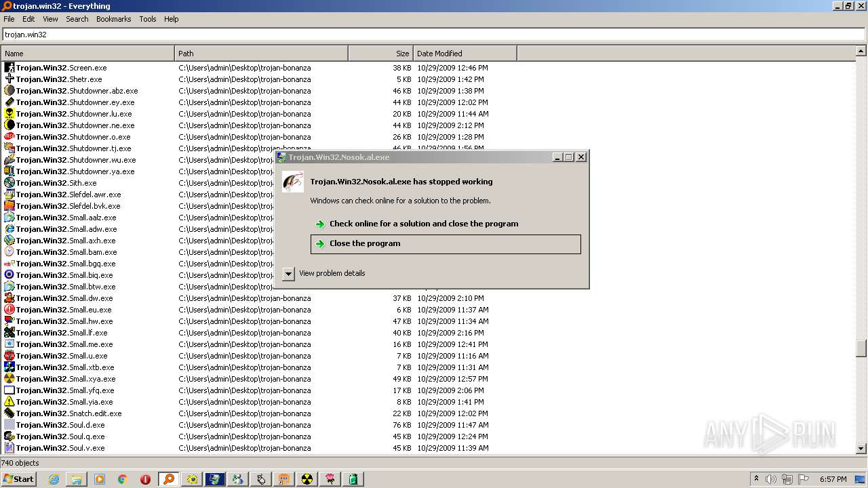The image size is (868, 488).
Task: Open the volume speaker tray icon
Action: [771, 479]
